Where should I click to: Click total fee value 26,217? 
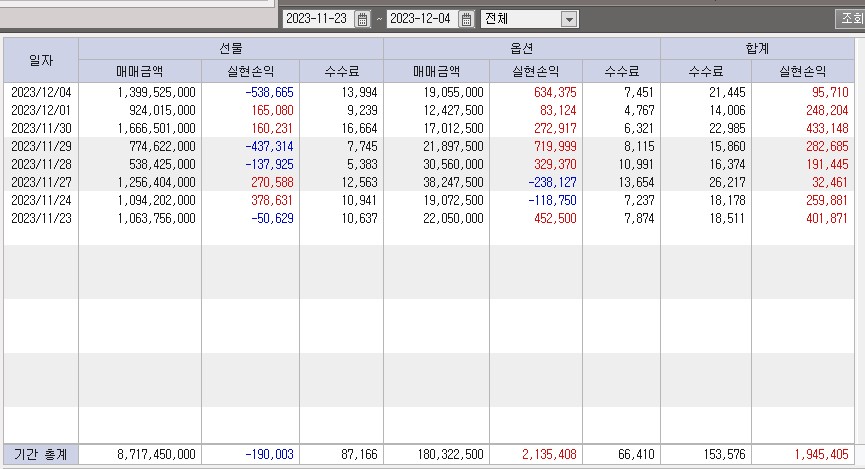727,183
